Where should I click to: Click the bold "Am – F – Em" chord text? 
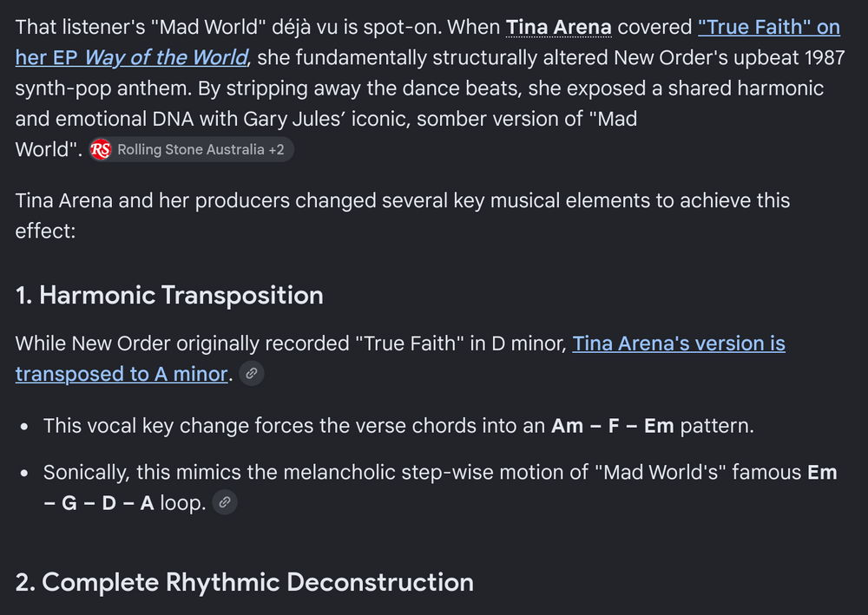612,426
